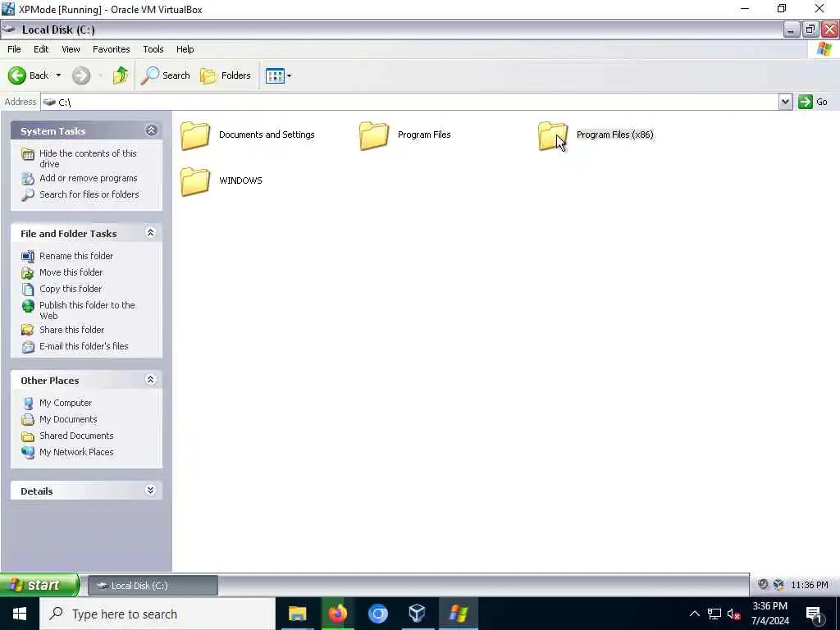
Task: Go up one folder level icon
Action: click(x=121, y=75)
